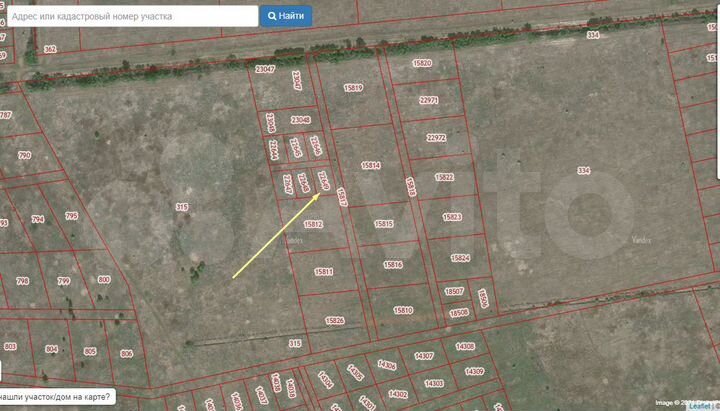
Task: Open the Leaflet attribution link
Action: coord(704,406)
